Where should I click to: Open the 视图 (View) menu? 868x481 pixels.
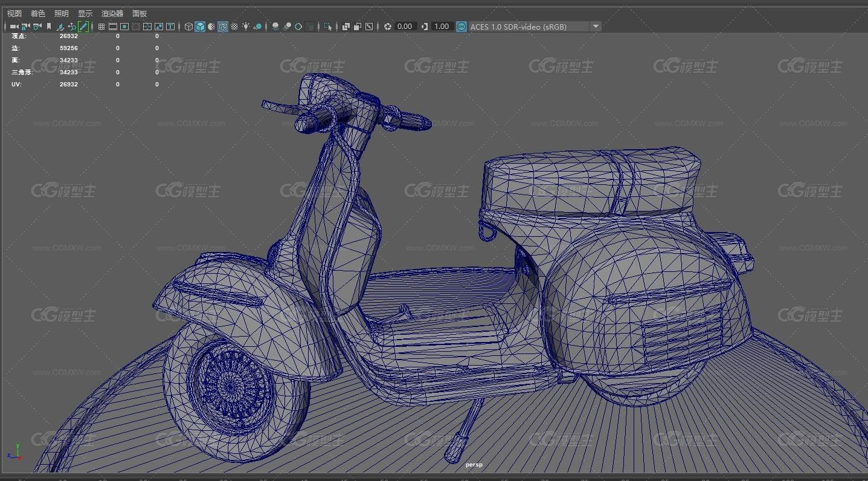tap(14, 13)
